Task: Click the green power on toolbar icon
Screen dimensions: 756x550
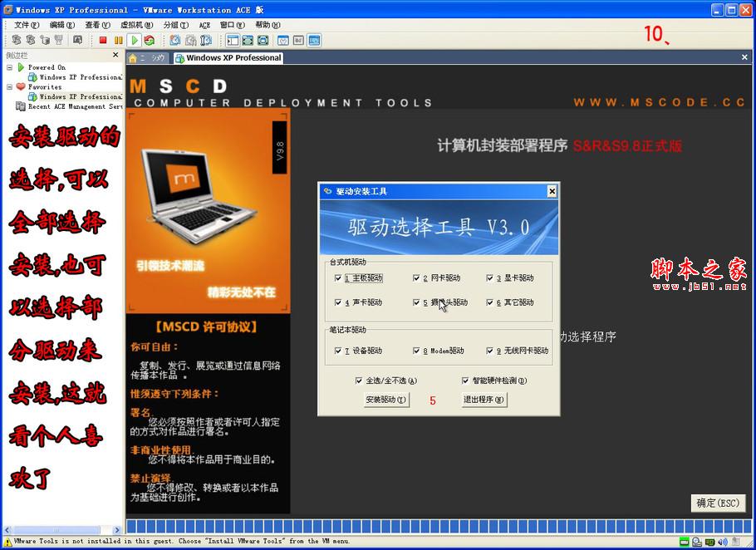Action: coord(135,39)
